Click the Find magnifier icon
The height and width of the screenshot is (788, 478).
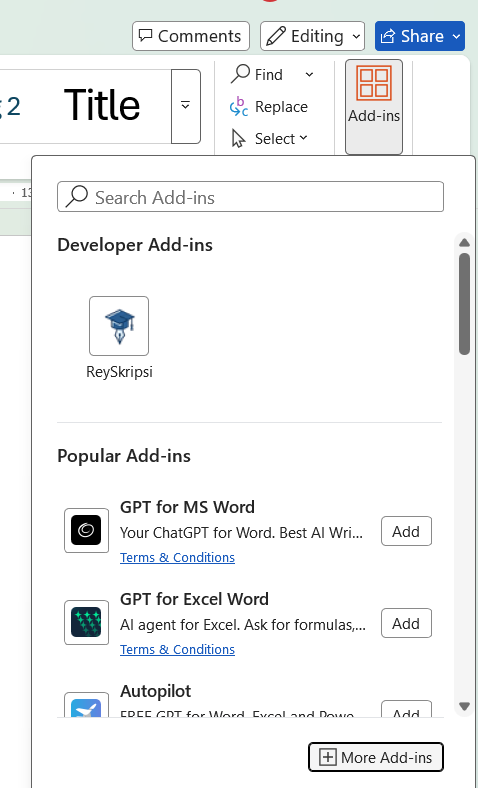pyautogui.click(x=240, y=74)
